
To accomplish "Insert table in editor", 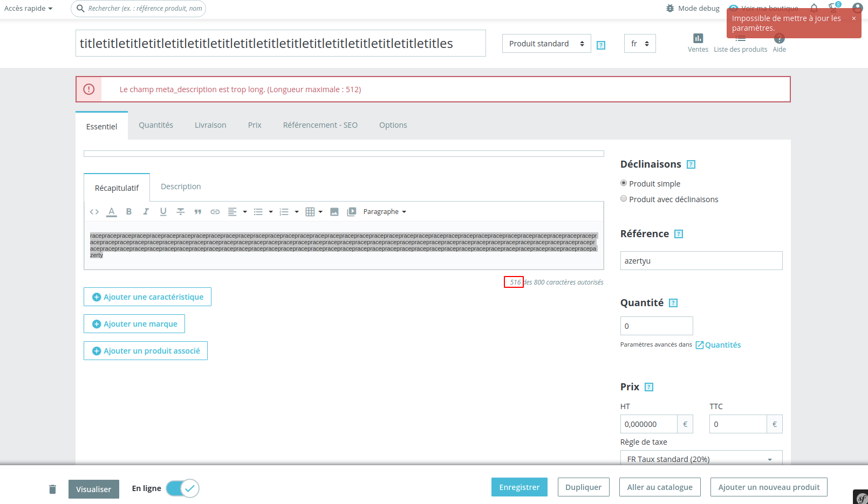I will [310, 212].
